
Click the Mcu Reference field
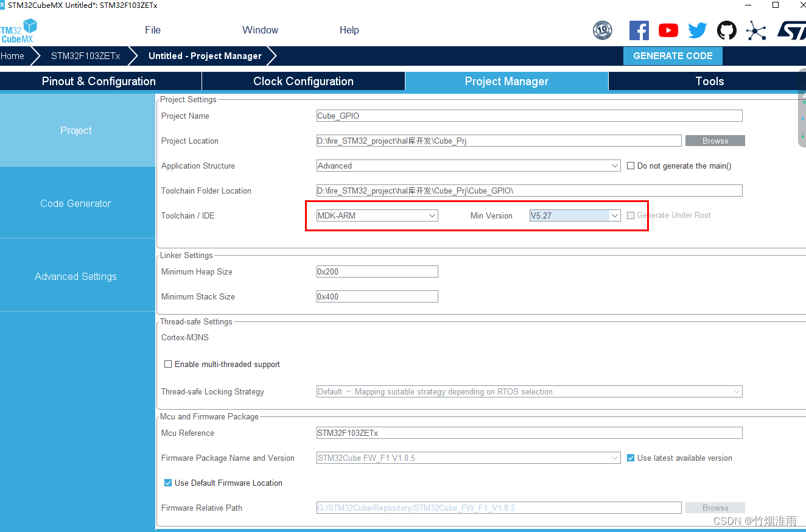pyautogui.click(x=529, y=433)
